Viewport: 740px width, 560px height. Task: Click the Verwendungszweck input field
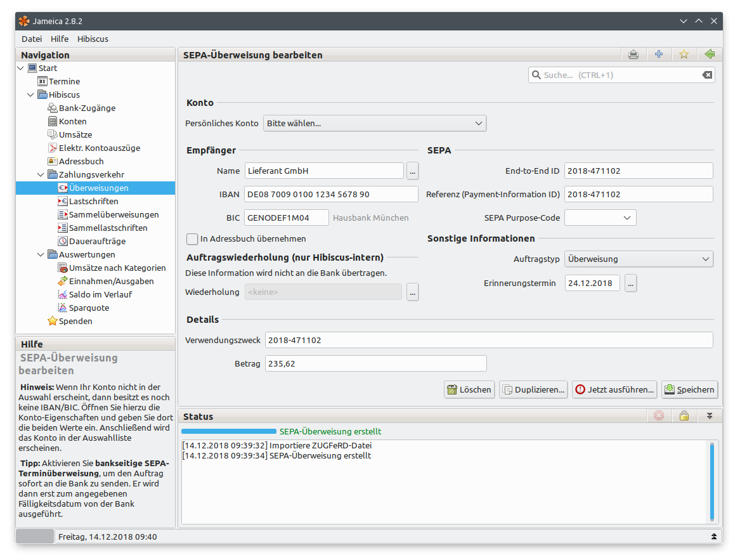(x=489, y=340)
